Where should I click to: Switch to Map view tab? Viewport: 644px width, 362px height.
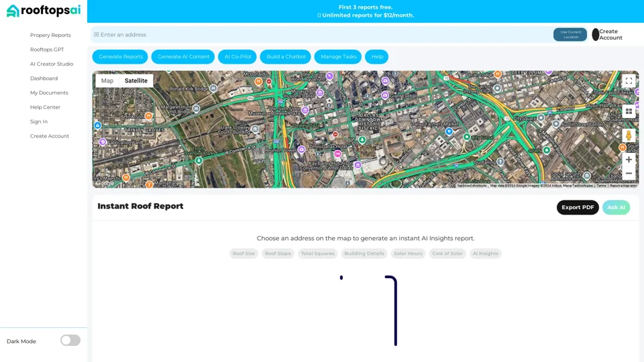[107, 81]
